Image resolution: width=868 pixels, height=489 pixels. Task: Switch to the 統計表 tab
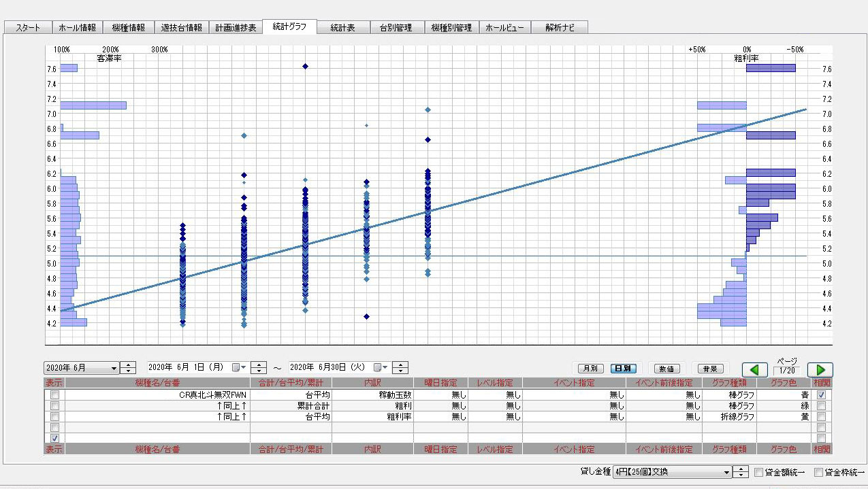tap(342, 28)
